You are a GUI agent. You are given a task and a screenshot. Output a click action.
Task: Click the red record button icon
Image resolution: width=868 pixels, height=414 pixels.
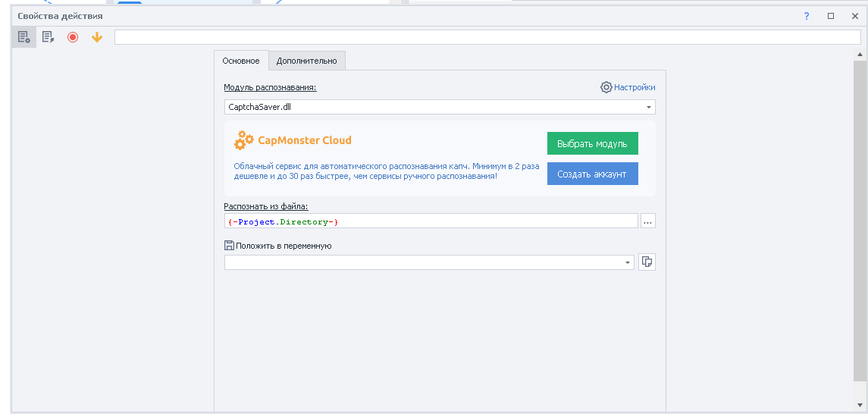[73, 37]
